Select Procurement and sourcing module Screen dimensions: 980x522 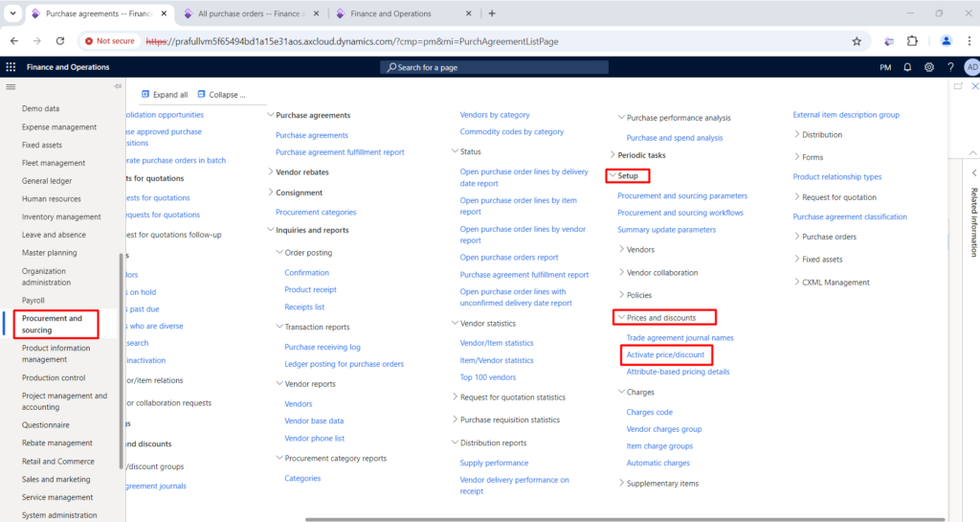click(x=52, y=324)
